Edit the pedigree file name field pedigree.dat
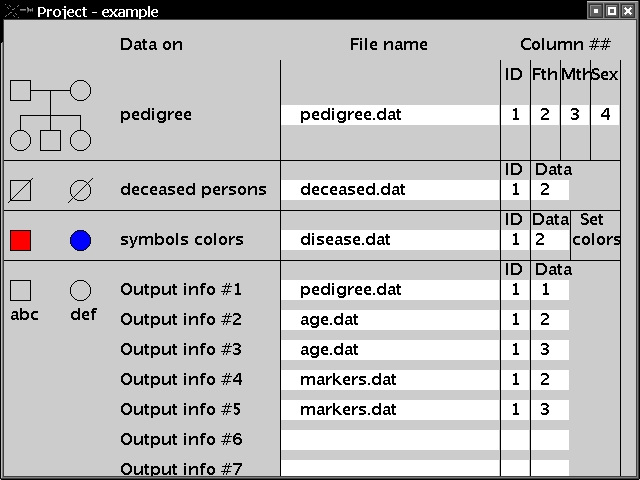Image resolution: width=640 pixels, height=480 pixels. click(390, 115)
